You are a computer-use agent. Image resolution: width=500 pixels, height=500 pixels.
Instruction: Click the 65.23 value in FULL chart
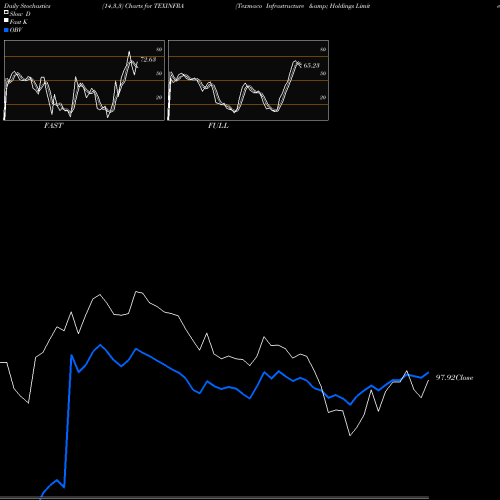pos(312,65)
